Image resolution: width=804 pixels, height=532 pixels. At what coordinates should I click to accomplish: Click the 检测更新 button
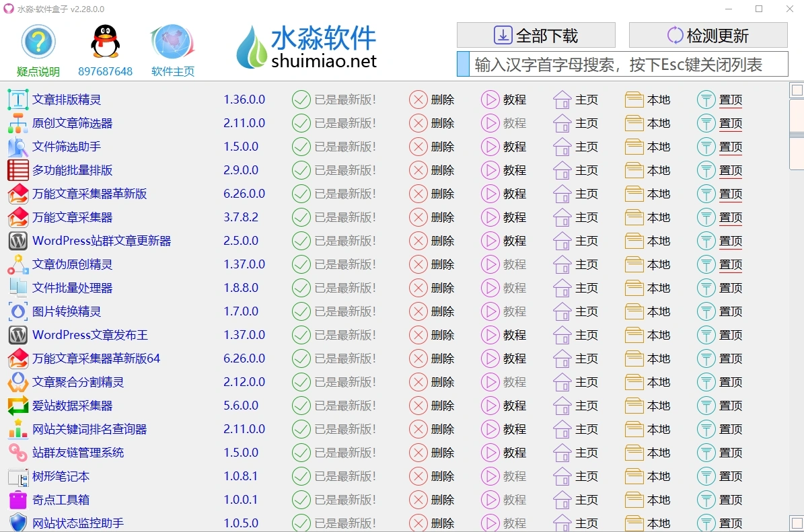pos(708,36)
